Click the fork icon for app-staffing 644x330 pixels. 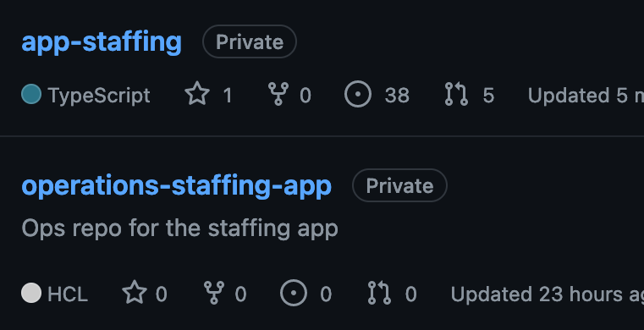click(278, 94)
